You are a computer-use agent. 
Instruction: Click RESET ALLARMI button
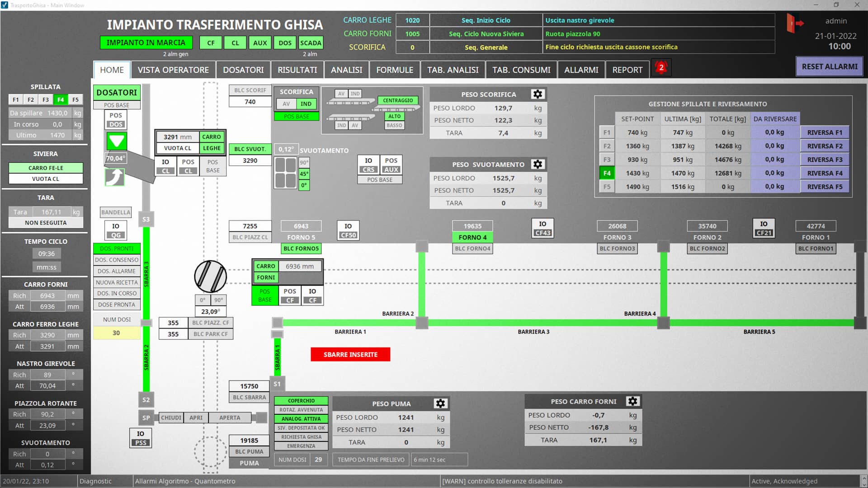pyautogui.click(x=829, y=66)
